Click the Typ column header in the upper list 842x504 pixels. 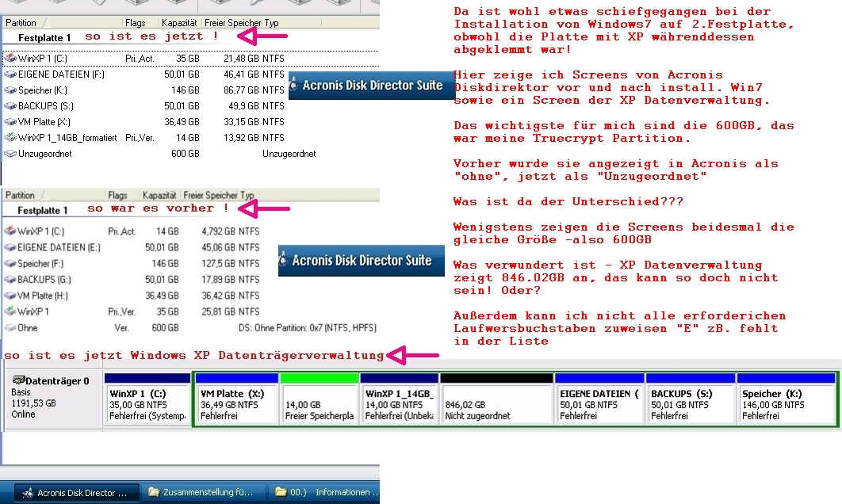pyautogui.click(x=271, y=22)
